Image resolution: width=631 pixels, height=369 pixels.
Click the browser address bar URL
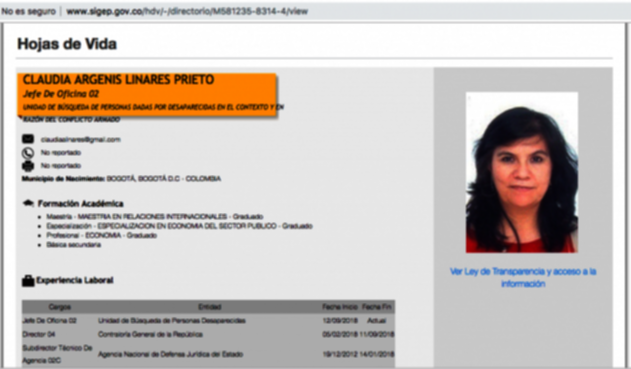pos(187,11)
